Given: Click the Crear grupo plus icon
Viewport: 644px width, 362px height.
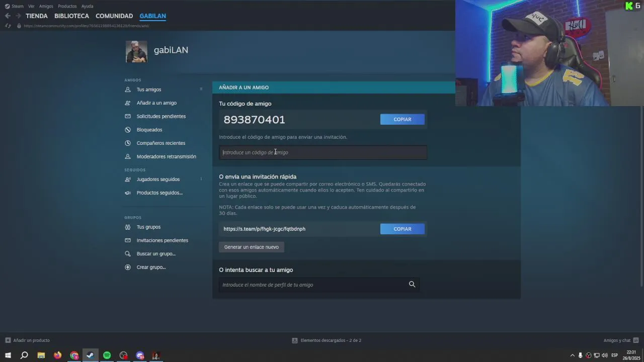Looking at the screenshot, I should tap(128, 267).
